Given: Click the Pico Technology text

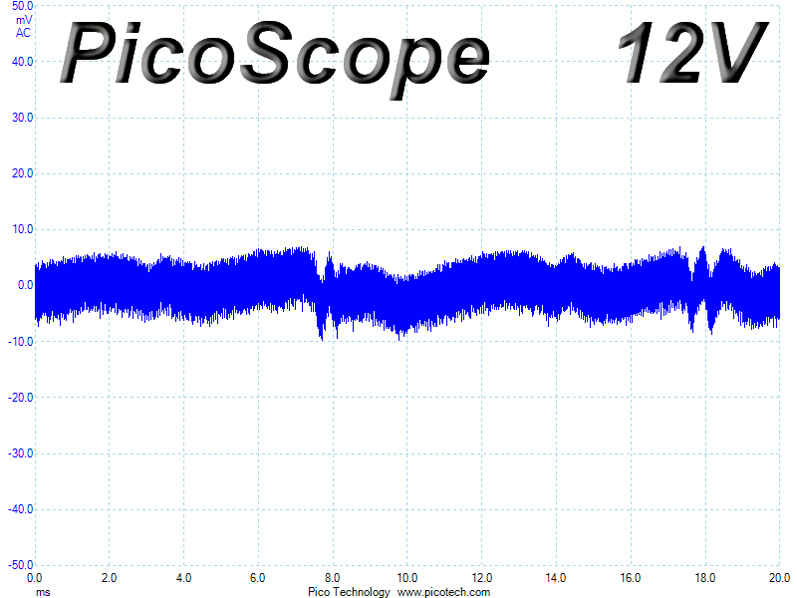Looking at the screenshot, I should click(x=349, y=592).
